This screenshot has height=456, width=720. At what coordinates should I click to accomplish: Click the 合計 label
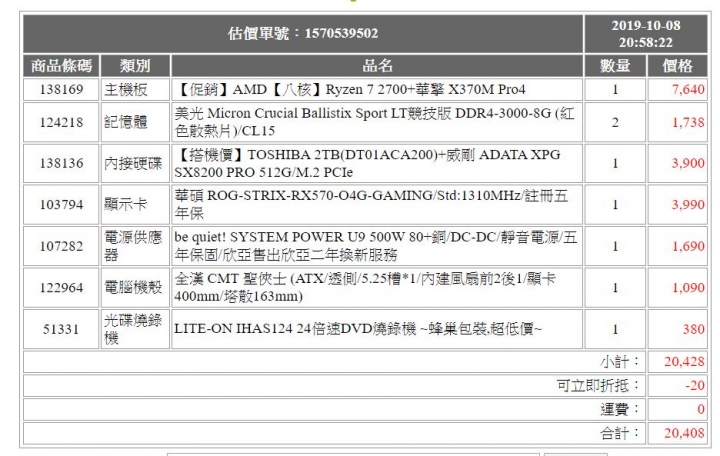620,433
